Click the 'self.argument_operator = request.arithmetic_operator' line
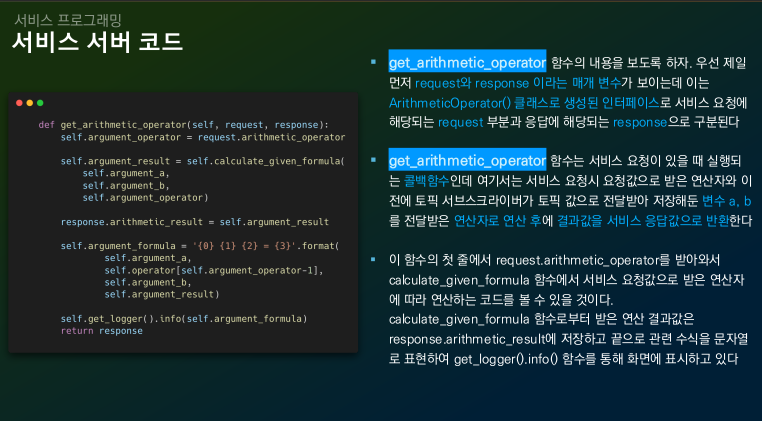Screen dimensions: 762x421 [203, 137]
